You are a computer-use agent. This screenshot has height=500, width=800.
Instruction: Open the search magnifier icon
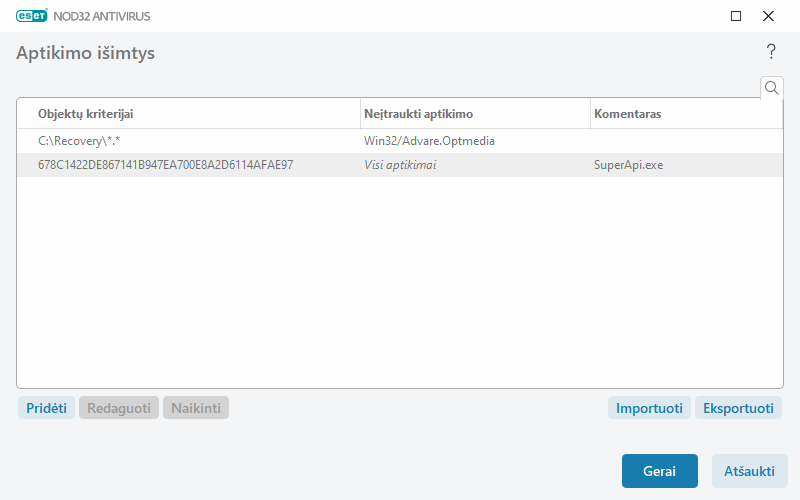[771, 88]
